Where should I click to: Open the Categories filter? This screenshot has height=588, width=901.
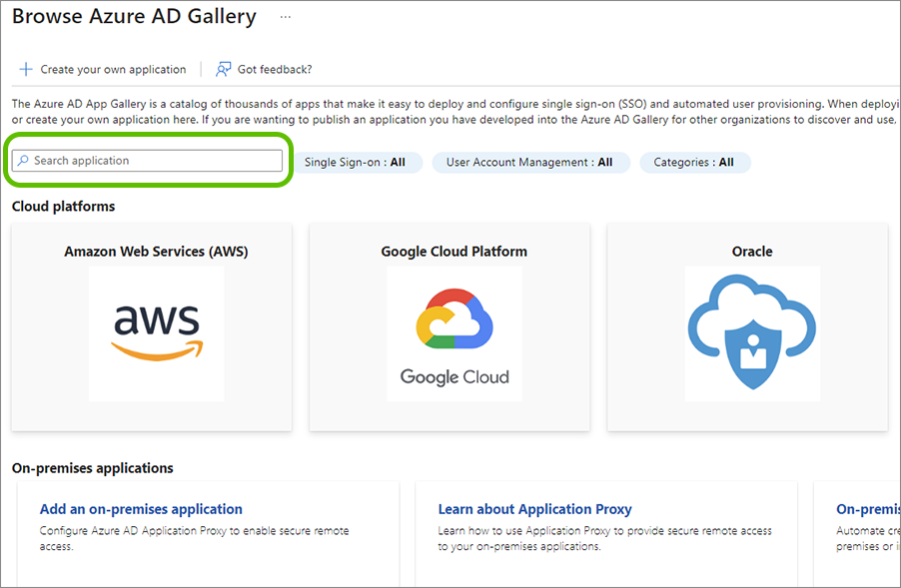click(x=693, y=162)
